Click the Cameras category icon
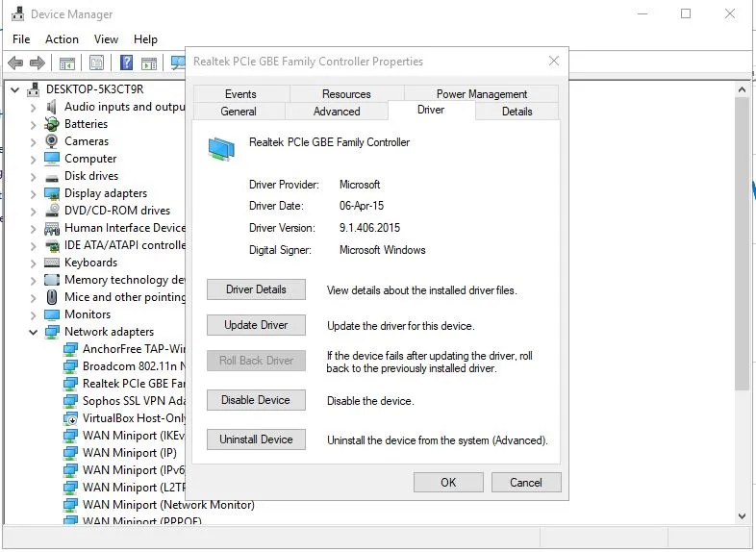The height and width of the screenshot is (552, 756). 52,141
